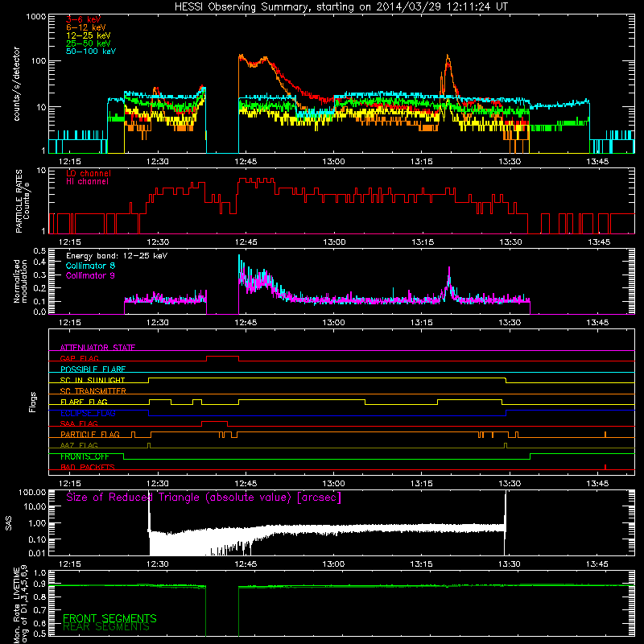Click the LO channel legend label

pos(89,173)
